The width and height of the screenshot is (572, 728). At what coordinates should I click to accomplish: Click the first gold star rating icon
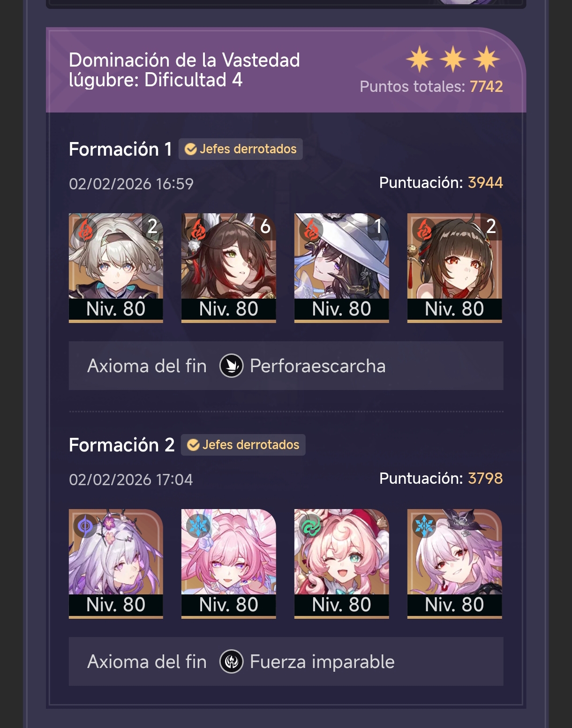(x=419, y=59)
